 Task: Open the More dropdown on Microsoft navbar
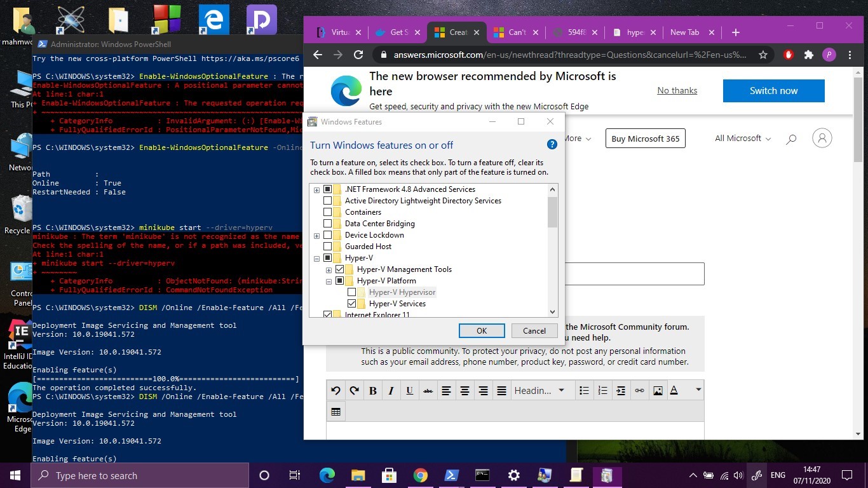tap(577, 138)
